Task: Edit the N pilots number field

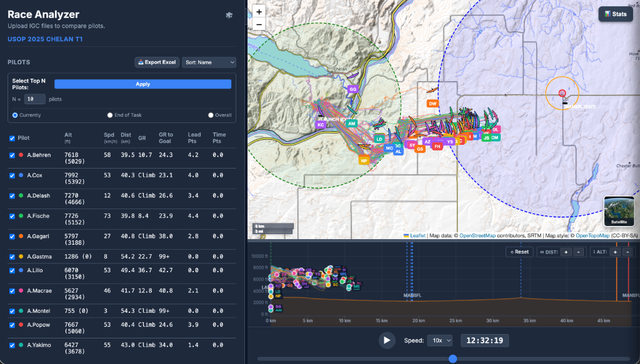Action: tap(35, 99)
